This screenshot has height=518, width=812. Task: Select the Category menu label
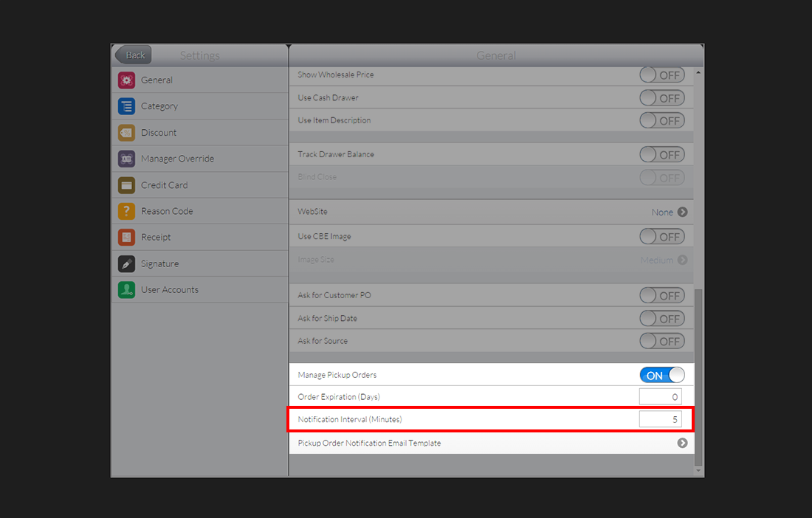tap(159, 106)
